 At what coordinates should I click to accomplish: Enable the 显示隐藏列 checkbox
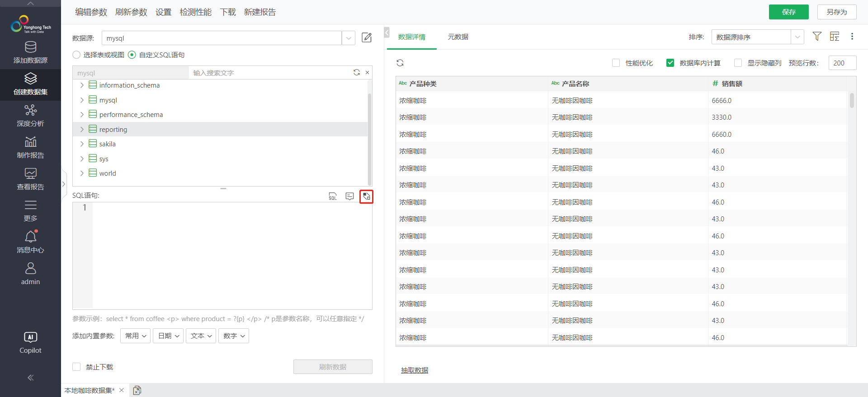[738, 63]
